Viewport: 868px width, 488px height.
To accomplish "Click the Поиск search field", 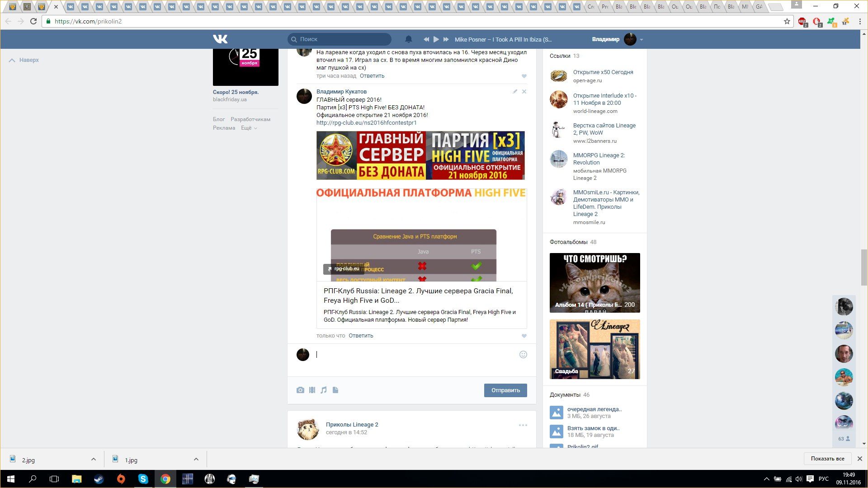I will click(x=344, y=39).
